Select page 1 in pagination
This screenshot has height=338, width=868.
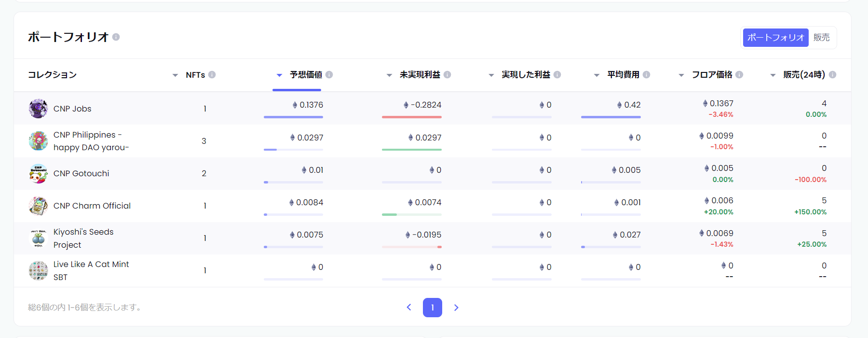coord(433,307)
